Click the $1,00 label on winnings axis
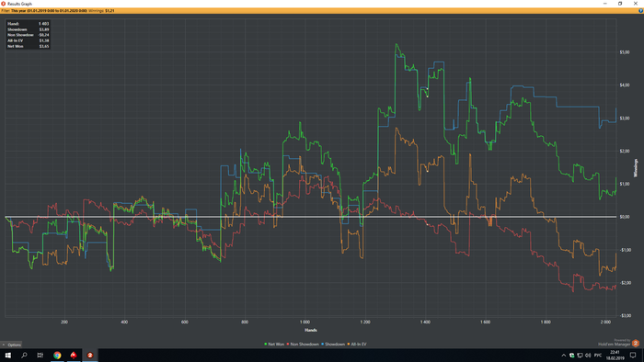 [625, 184]
